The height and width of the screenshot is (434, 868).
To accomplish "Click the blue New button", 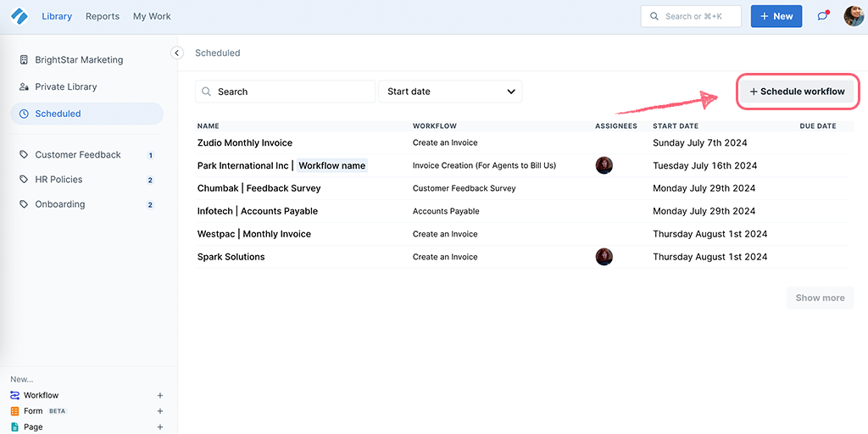I will (x=776, y=16).
